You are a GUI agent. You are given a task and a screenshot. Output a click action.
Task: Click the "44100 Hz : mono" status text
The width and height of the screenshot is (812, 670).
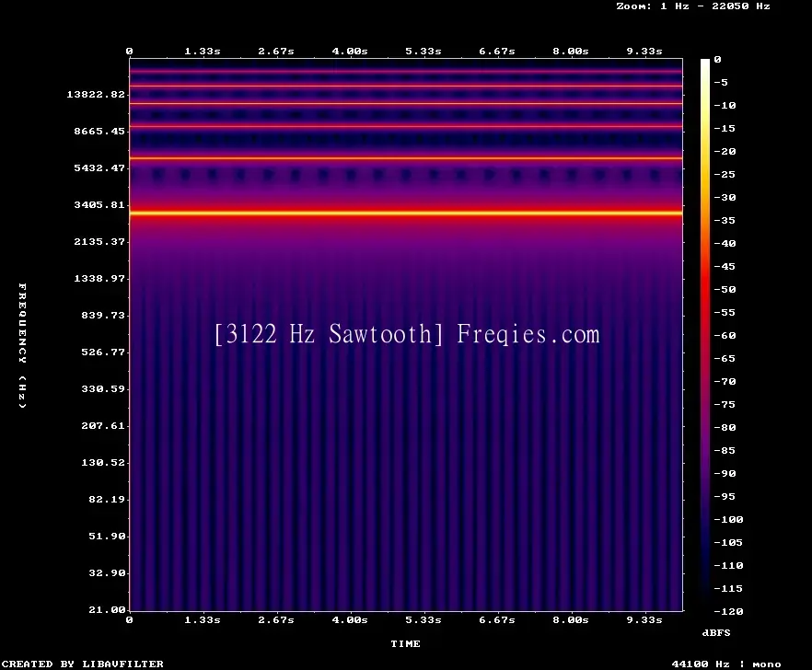[726, 664]
